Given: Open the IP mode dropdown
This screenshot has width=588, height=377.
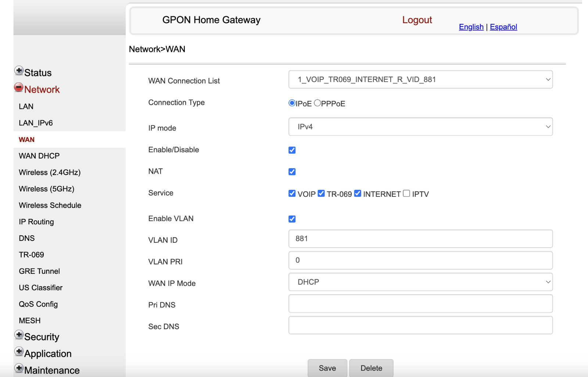Looking at the screenshot, I should (x=420, y=127).
